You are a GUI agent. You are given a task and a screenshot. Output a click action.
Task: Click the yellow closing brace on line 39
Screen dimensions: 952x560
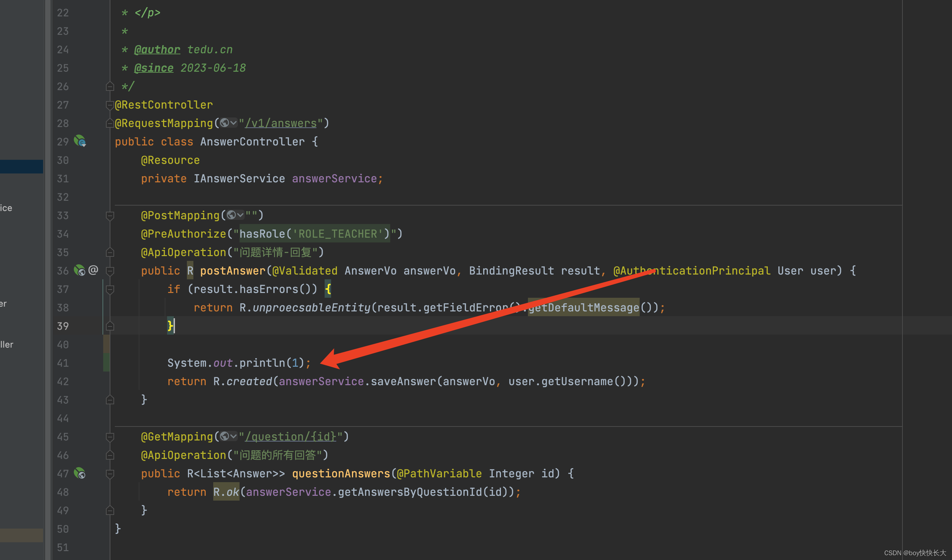click(171, 326)
